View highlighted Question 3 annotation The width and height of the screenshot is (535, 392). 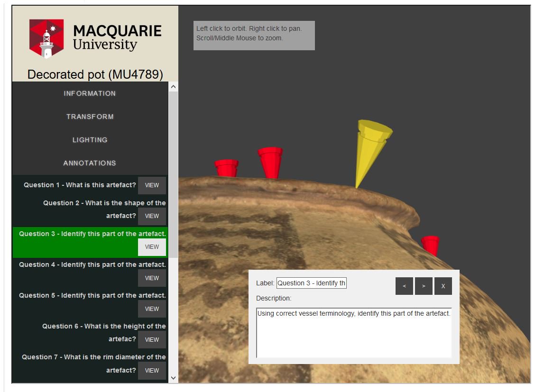(x=152, y=247)
